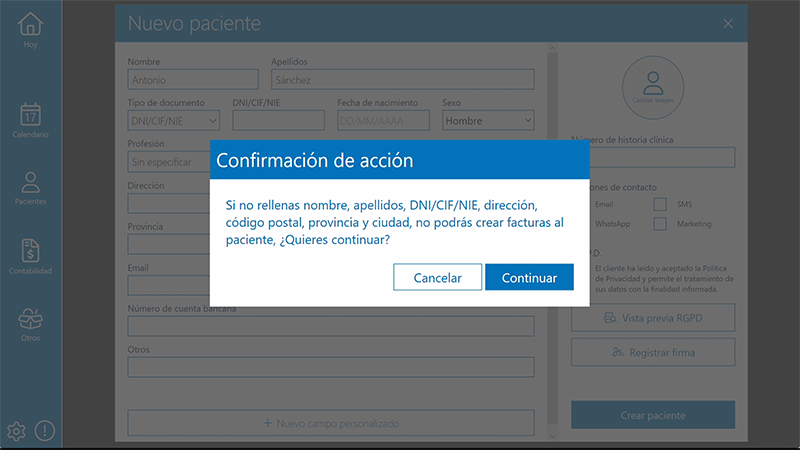Open the Calendario sidebar icon
The image size is (800, 450).
point(30,120)
